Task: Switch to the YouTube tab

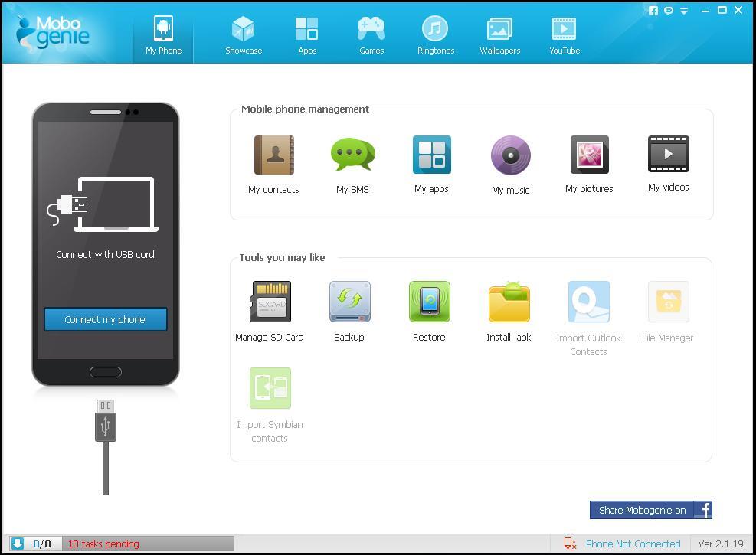Action: coord(564,34)
